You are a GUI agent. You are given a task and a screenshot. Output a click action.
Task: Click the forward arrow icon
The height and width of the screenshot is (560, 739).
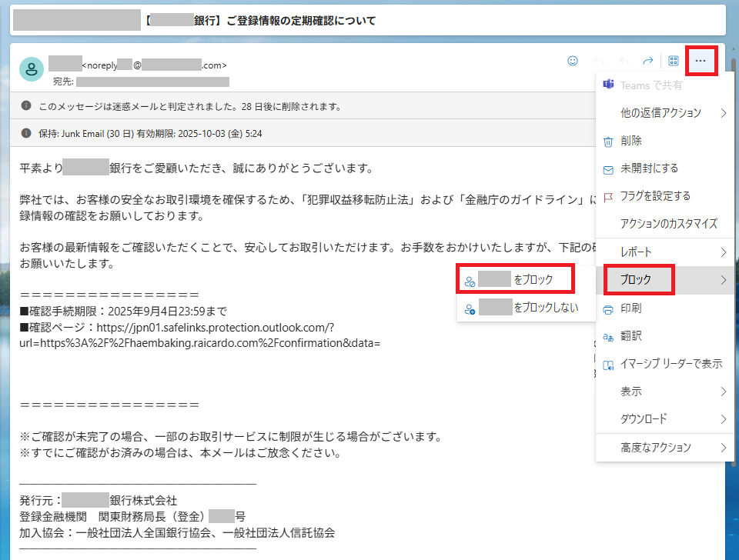647,61
